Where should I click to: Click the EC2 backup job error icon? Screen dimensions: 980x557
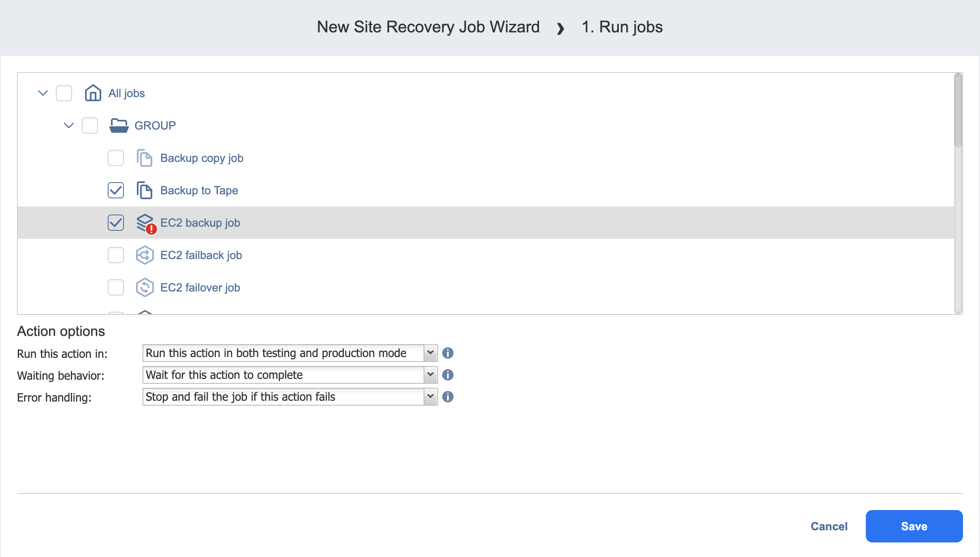tap(151, 229)
